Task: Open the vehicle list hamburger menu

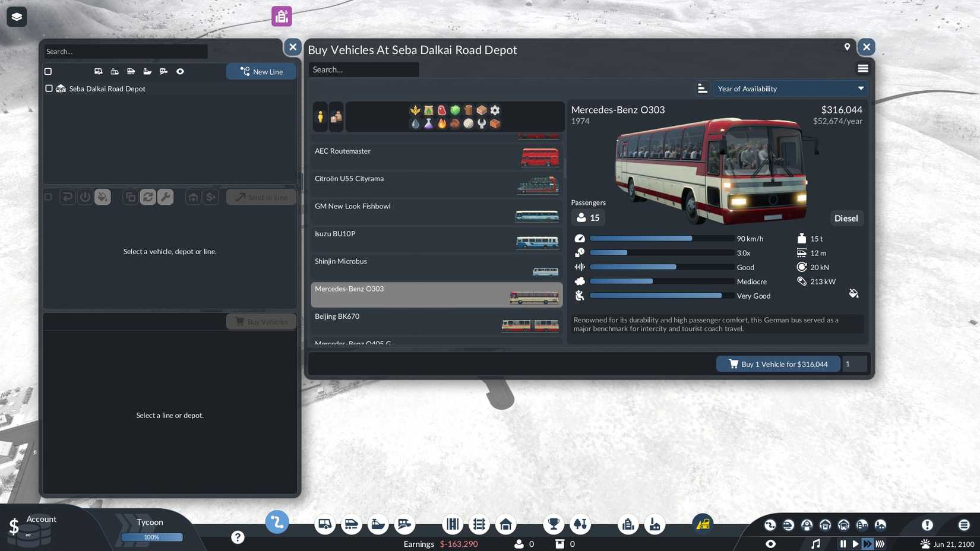Action: pyautogui.click(x=863, y=69)
